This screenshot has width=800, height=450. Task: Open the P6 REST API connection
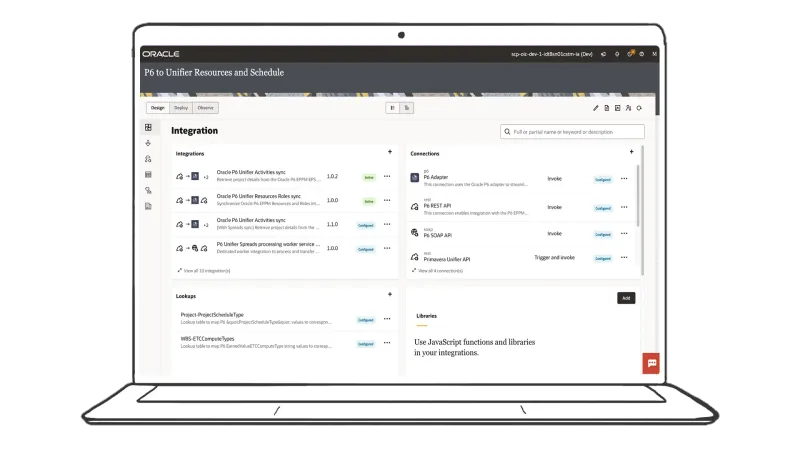[x=437, y=206]
